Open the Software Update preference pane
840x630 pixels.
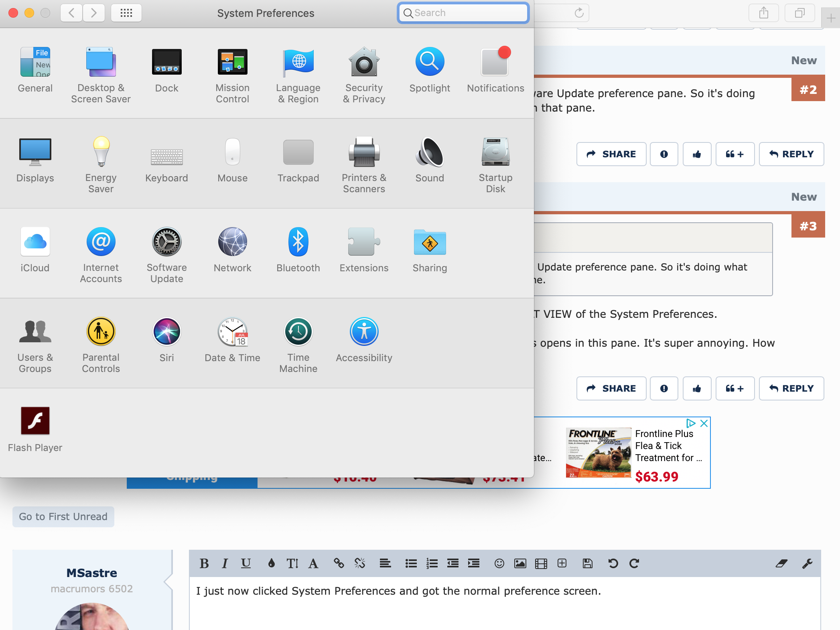166,242
